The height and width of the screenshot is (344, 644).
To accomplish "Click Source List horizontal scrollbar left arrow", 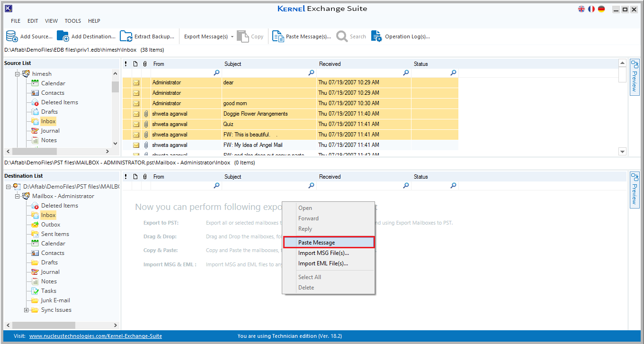I will coord(8,152).
